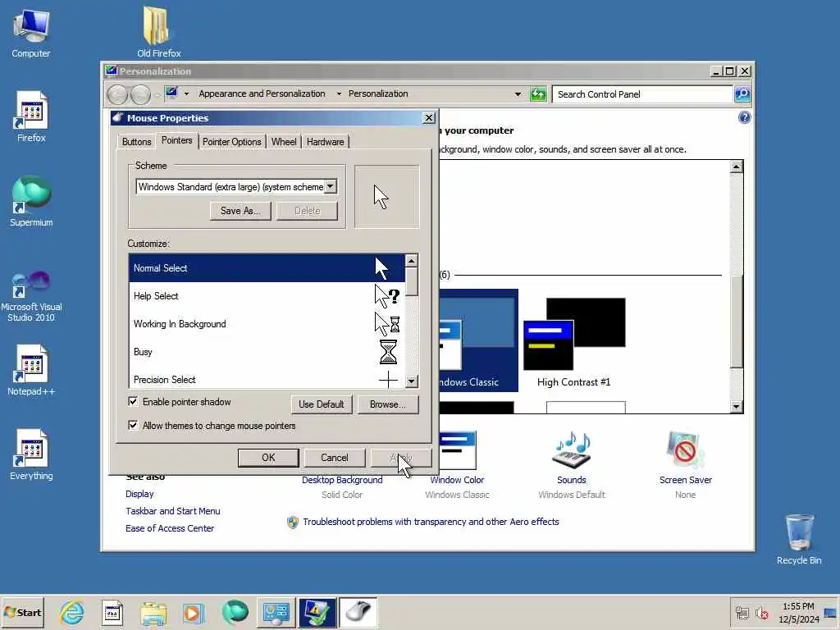Open the Old Firefox folder

click(158, 32)
